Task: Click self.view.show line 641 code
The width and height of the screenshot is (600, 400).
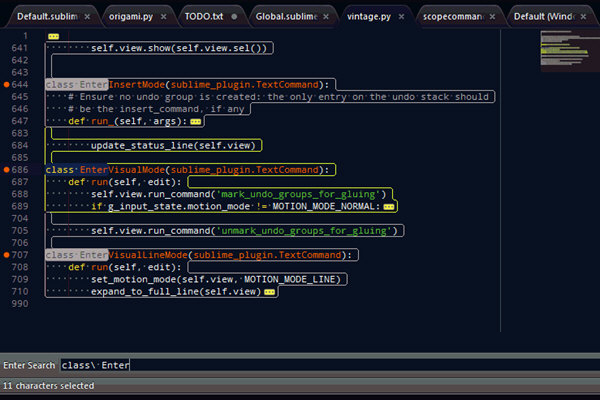Action: click(179, 48)
